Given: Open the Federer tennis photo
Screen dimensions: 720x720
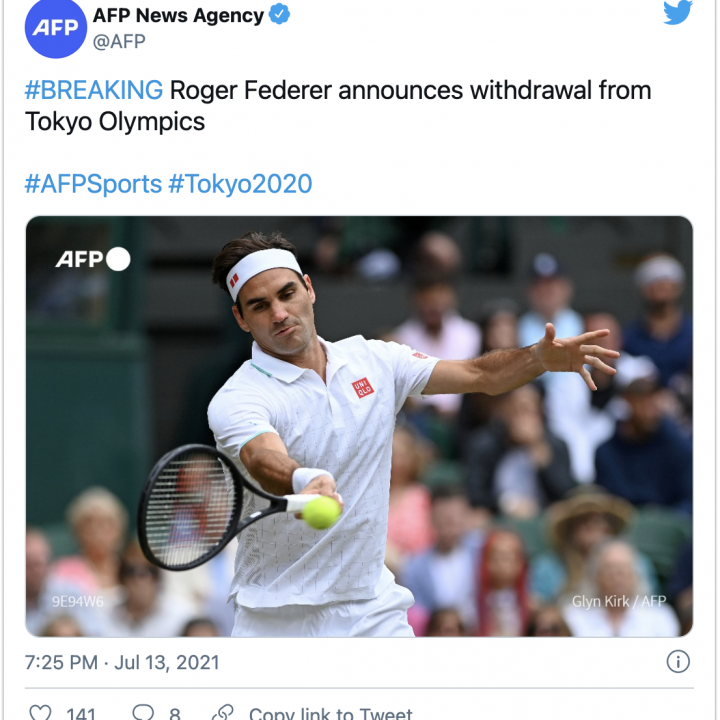Looking at the screenshot, I should point(359,426).
